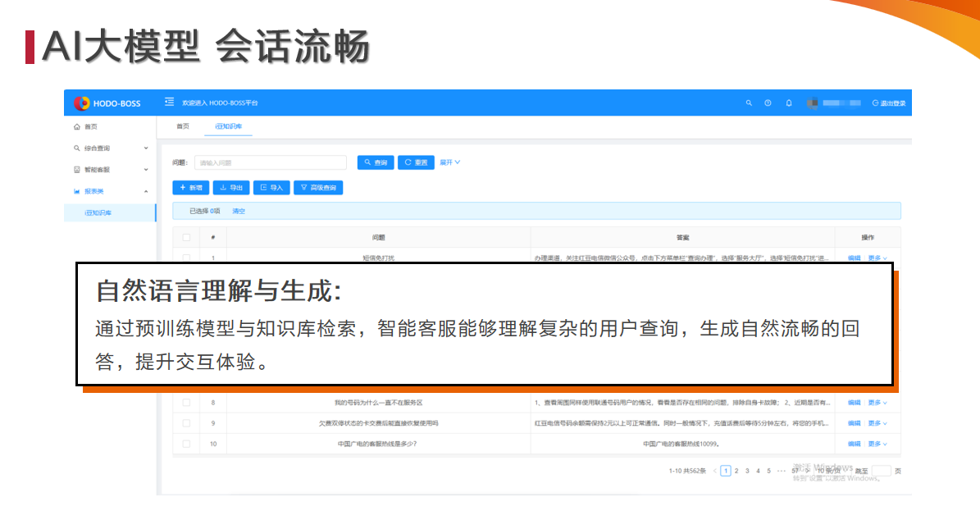Open the 更多 dropdown for row 9
The image size is (980, 511).
coord(877,423)
